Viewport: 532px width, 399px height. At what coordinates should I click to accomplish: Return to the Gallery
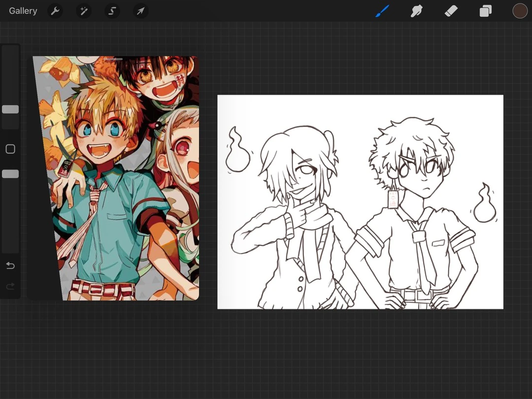click(23, 10)
